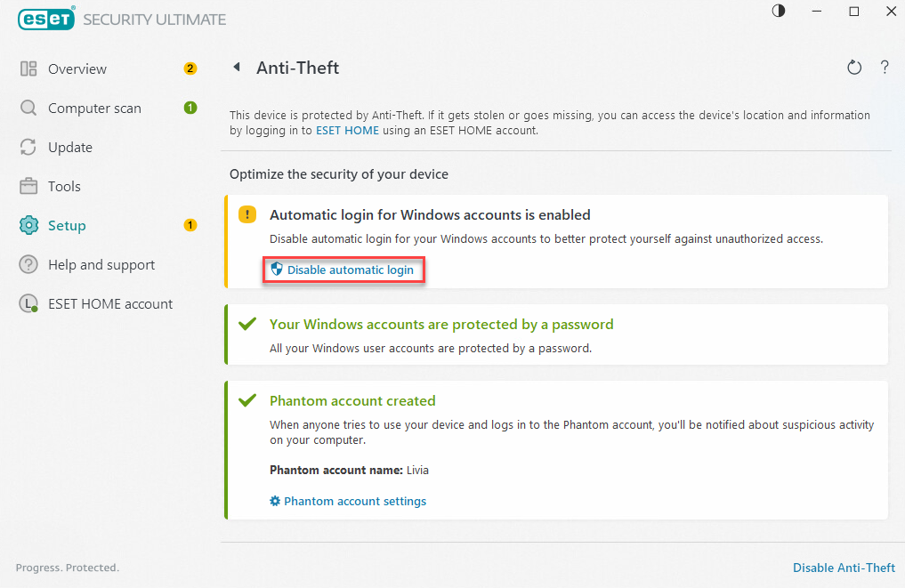Click the Overview dashboard icon
Viewport: 905px width, 588px height.
[28, 68]
